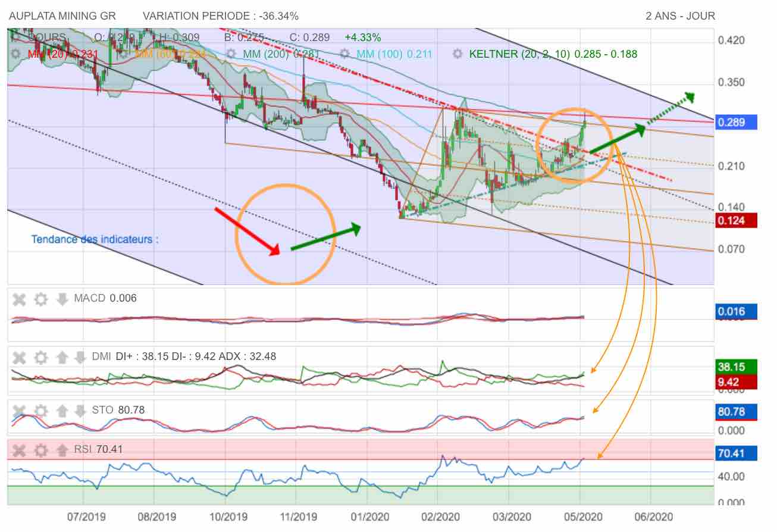Move the RSI panel up

tap(62, 450)
